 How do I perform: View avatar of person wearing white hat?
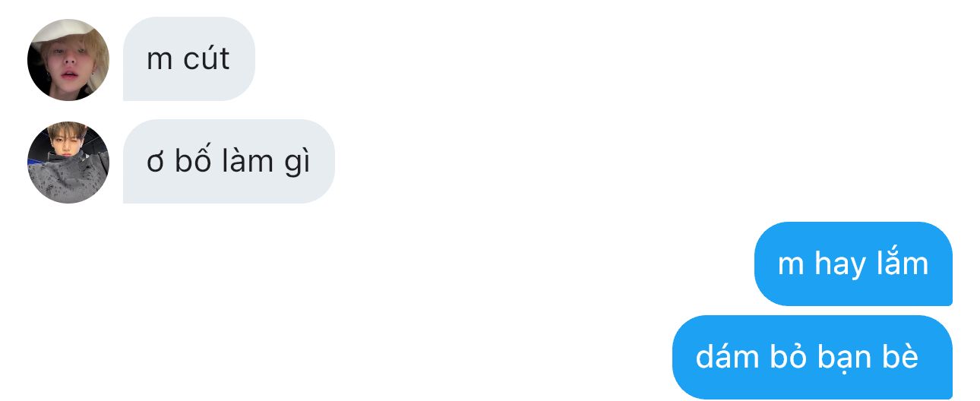(68, 60)
